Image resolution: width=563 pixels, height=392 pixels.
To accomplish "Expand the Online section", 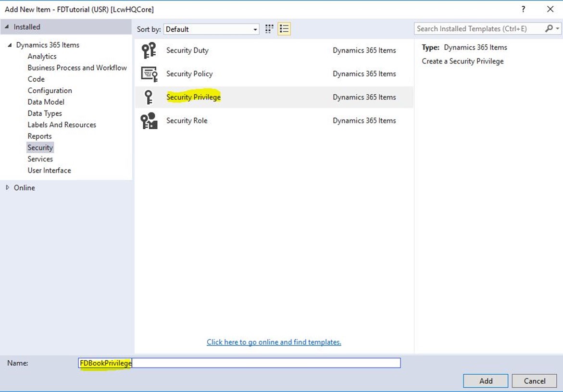I will coord(7,187).
